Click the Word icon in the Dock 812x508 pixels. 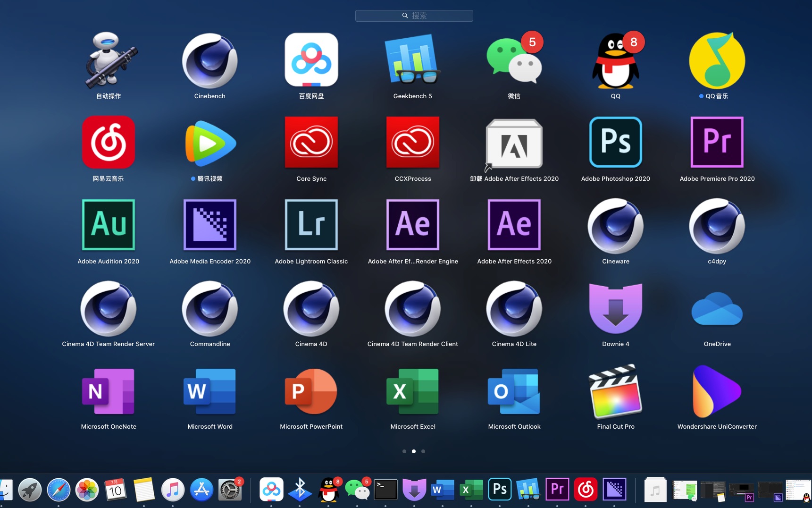443,490
